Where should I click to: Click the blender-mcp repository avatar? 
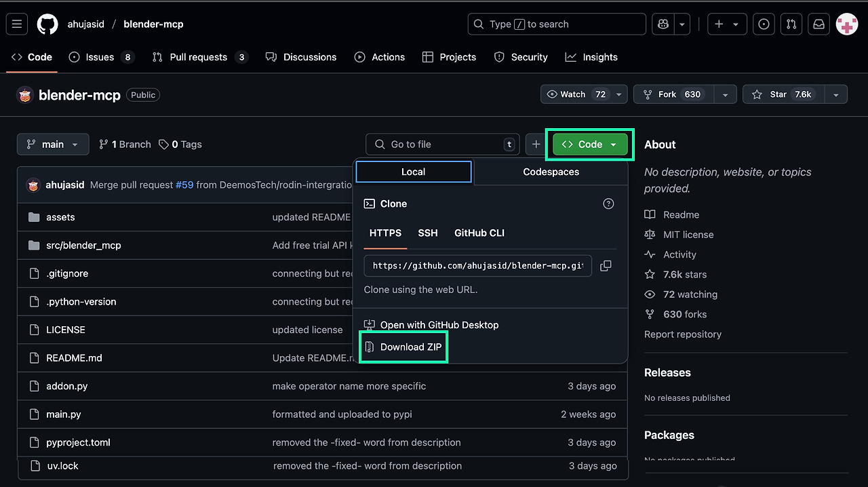coord(25,95)
